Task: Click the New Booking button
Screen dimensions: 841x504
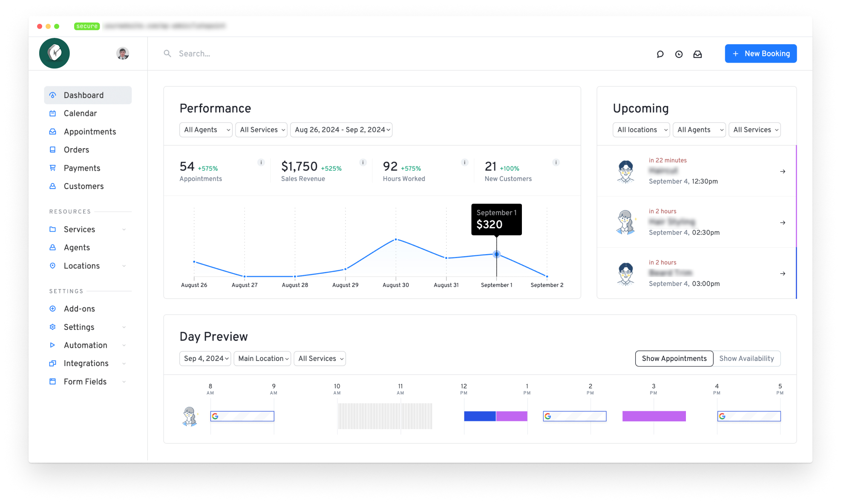Action: point(760,54)
